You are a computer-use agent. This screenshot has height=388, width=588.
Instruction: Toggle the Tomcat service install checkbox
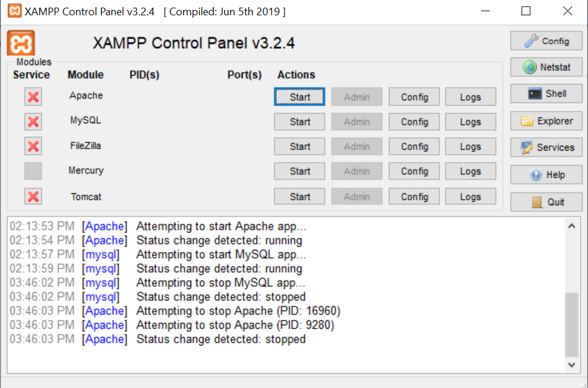(x=34, y=196)
